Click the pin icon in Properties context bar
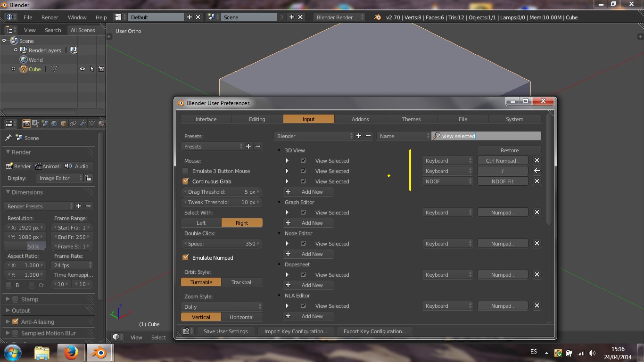644x362 pixels. tap(8, 138)
